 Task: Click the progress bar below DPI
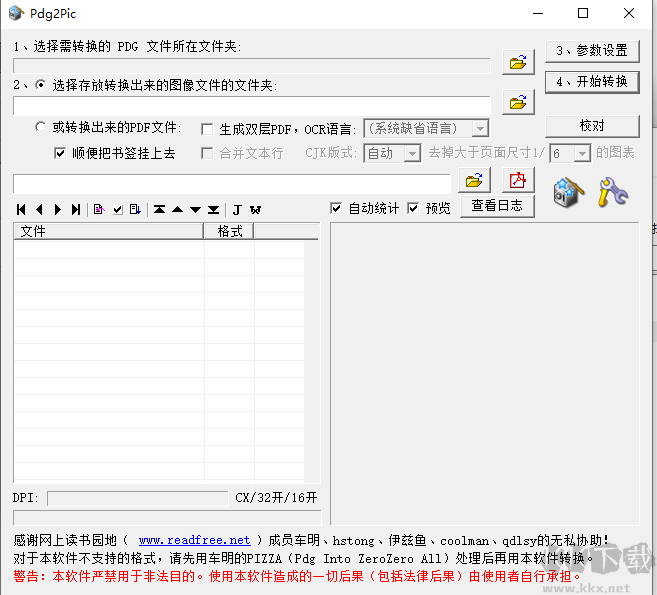pyautogui.click(x=167, y=517)
